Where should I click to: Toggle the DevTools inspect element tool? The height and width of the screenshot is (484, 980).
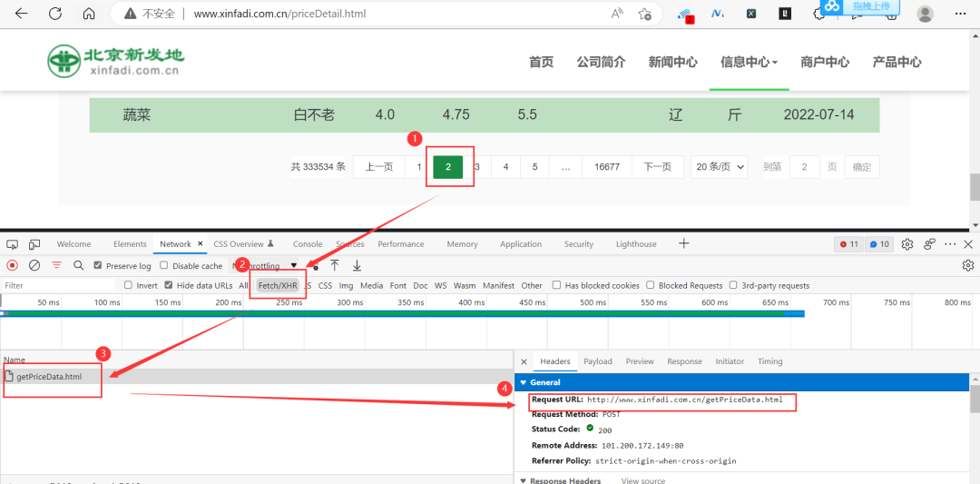tap(13, 244)
